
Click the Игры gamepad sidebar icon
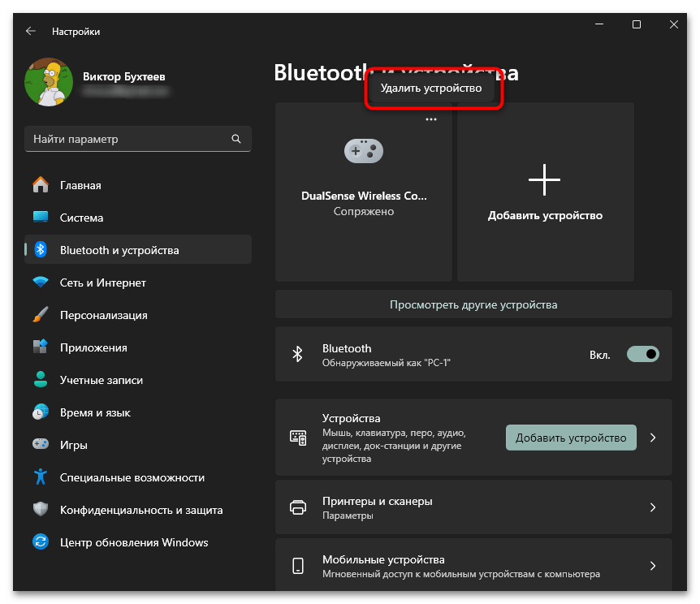pyautogui.click(x=41, y=444)
